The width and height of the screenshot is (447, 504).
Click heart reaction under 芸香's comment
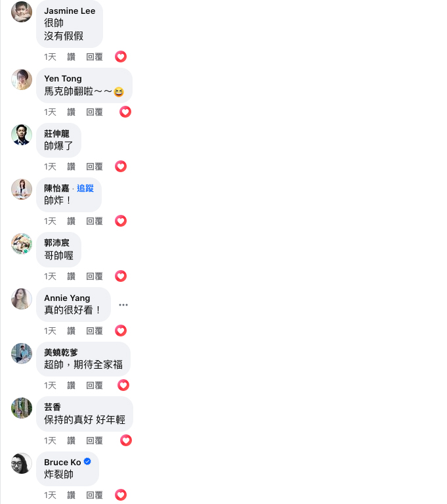tap(126, 440)
